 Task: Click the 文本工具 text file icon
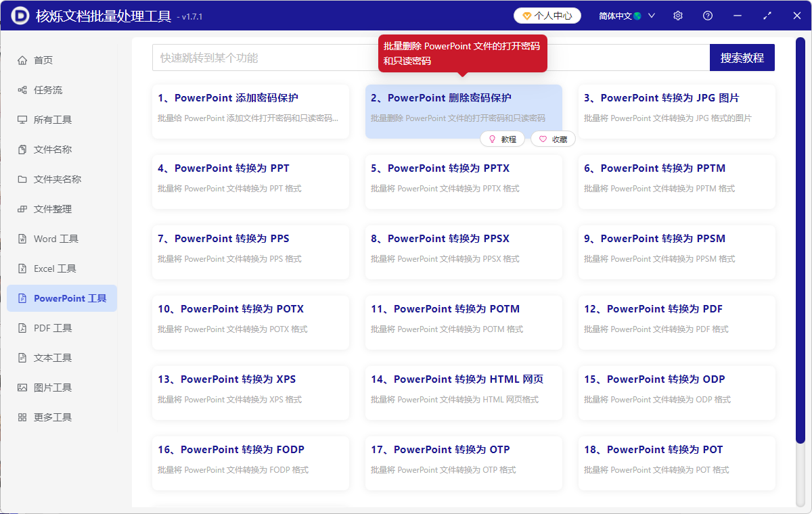point(22,358)
